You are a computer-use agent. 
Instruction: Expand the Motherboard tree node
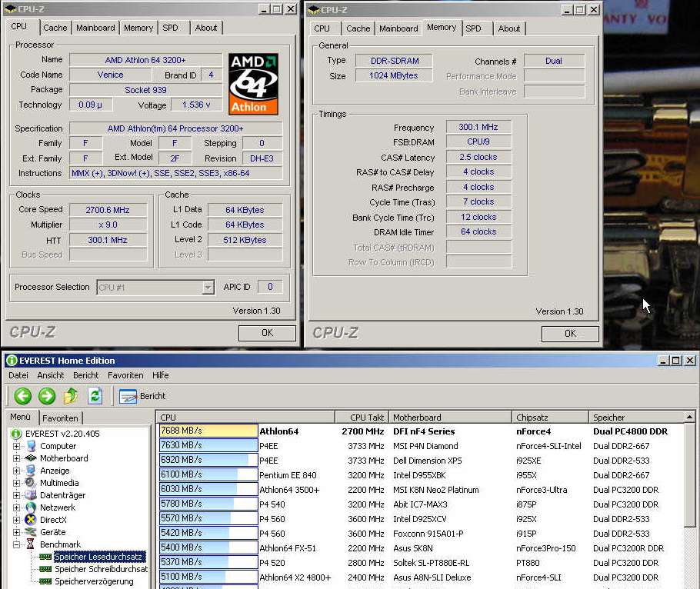pyautogui.click(x=16, y=458)
